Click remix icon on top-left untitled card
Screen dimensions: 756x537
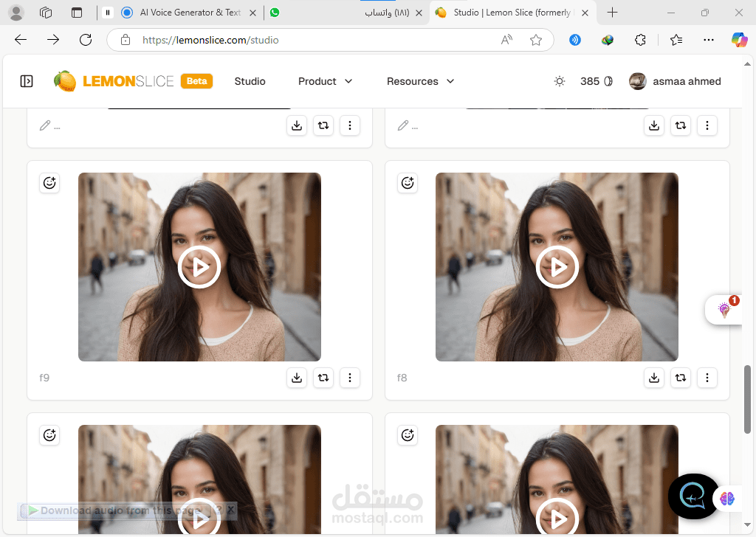click(323, 125)
